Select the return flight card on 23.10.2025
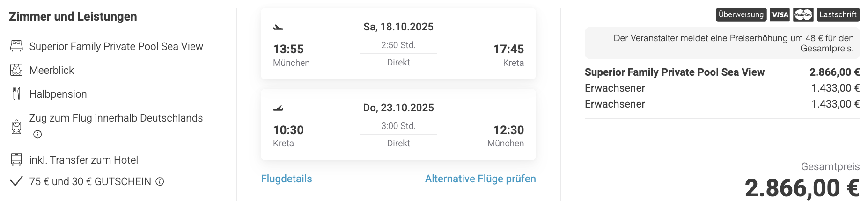 pos(398,124)
